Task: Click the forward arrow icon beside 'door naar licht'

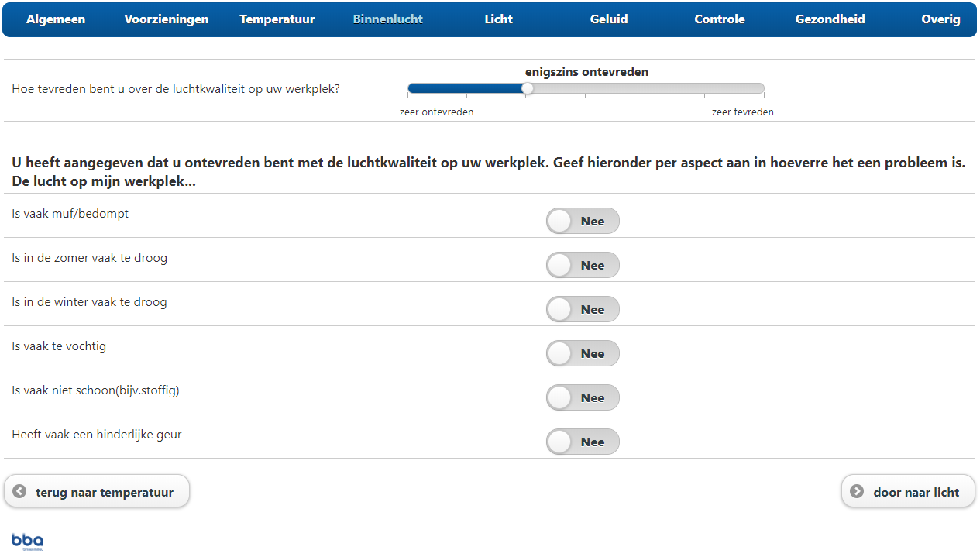Action: pyautogui.click(x=857, y=491)
